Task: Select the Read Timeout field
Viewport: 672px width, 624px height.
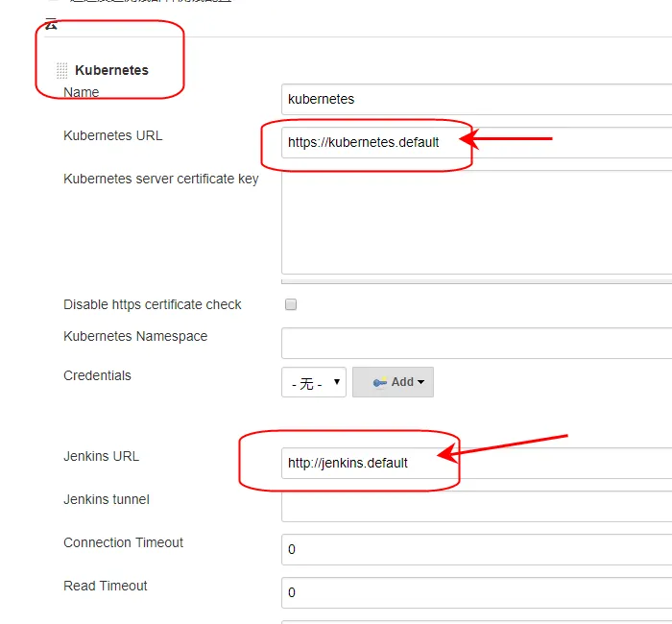Action: (x=476, y=592)
